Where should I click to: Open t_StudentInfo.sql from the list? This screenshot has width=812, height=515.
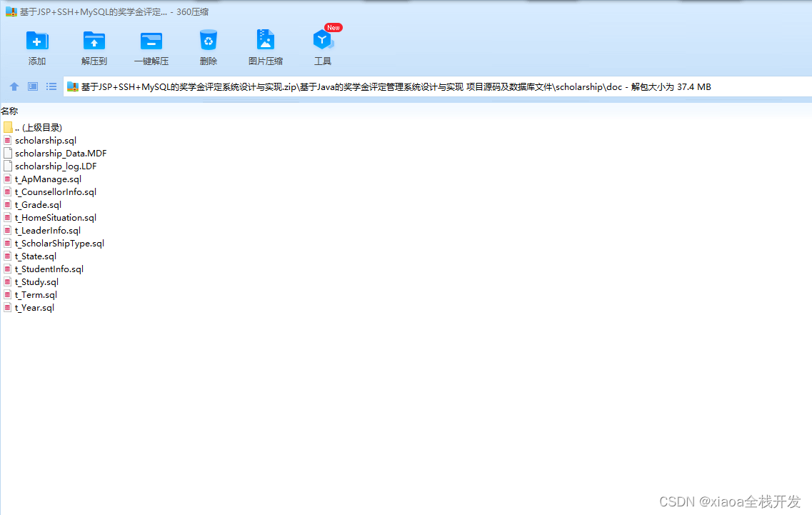[x=48, y=269]
